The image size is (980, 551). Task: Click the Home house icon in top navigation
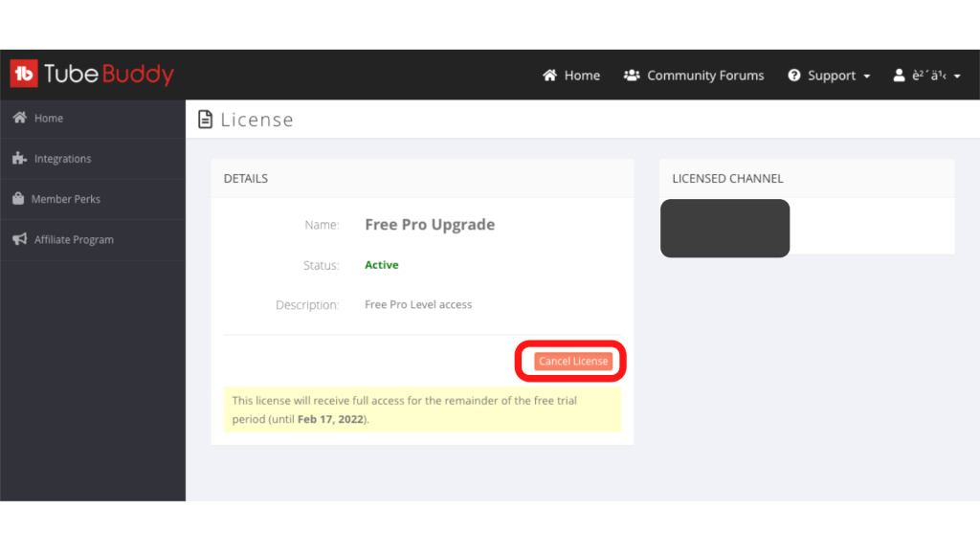point(549,76)
